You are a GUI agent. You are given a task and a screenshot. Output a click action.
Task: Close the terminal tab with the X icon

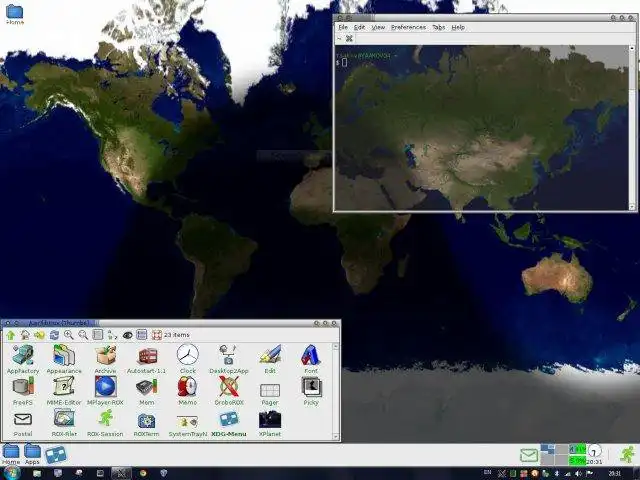349,38
